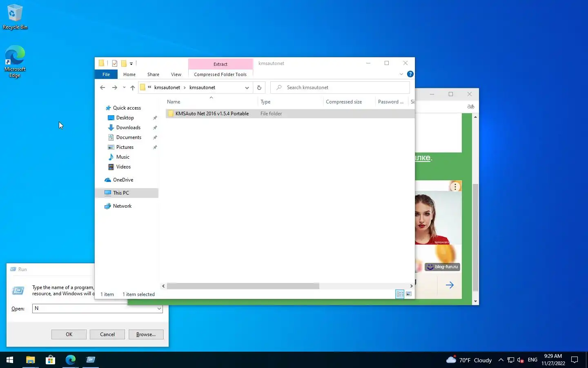
Task: Open Microsoft Store from taskbar
Action: [50, 360]
